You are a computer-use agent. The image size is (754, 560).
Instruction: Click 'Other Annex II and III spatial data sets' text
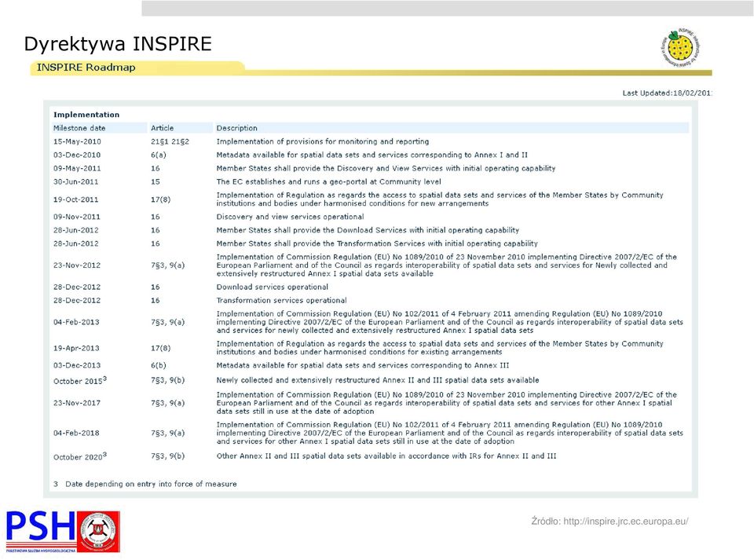[386, 456]
